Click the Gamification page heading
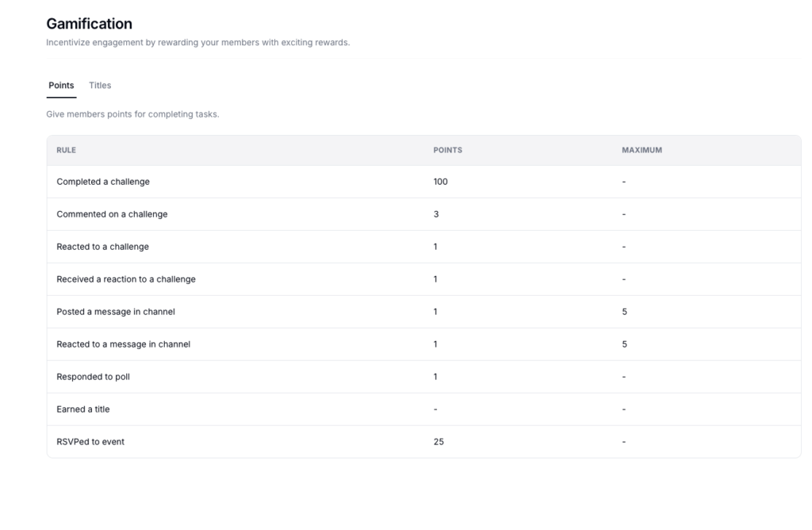The height and width of the screenshot is (530, 812). (89, 24)
